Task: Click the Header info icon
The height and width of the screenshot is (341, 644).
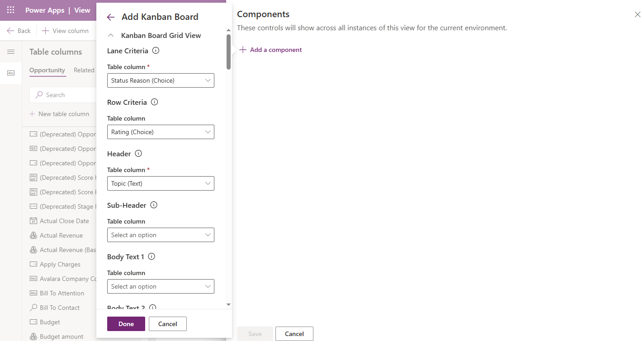Action: pos(138,154)
